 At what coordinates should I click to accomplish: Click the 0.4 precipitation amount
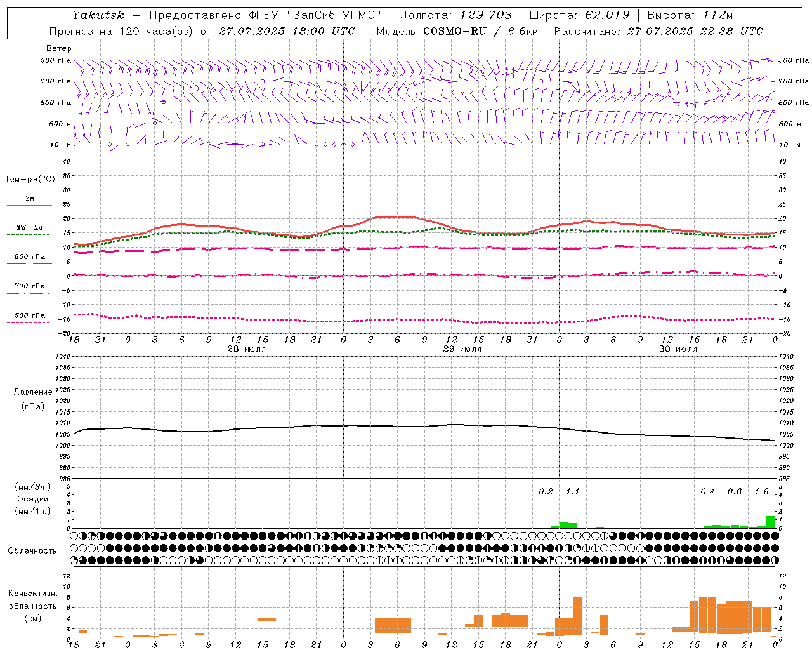click(707, 492)
